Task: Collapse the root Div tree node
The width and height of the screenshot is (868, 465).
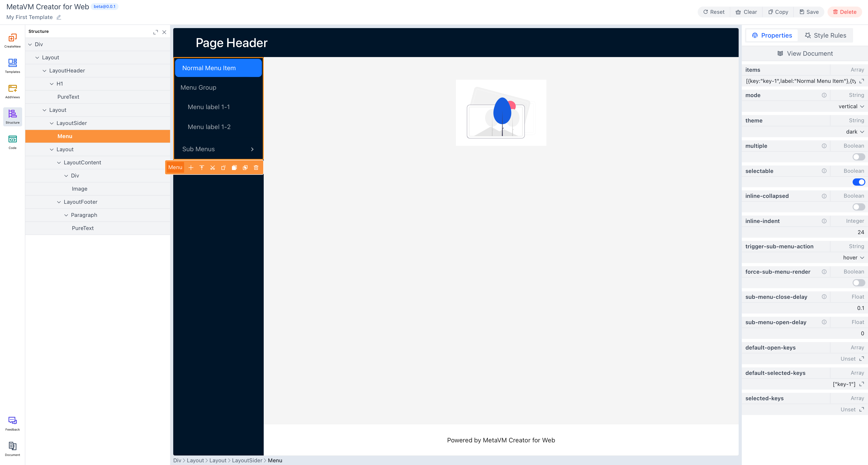Action: [x=30, y=45]
